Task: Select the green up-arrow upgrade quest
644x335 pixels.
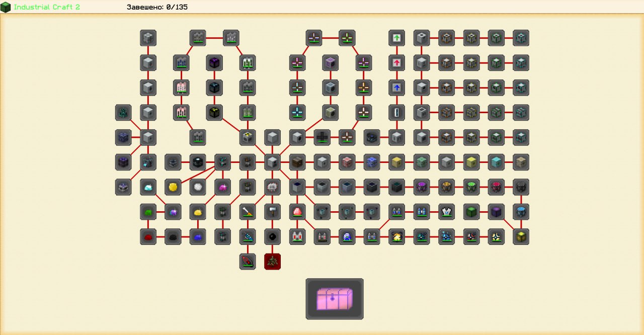Action: pyautogui.click(x=396, y=38)
